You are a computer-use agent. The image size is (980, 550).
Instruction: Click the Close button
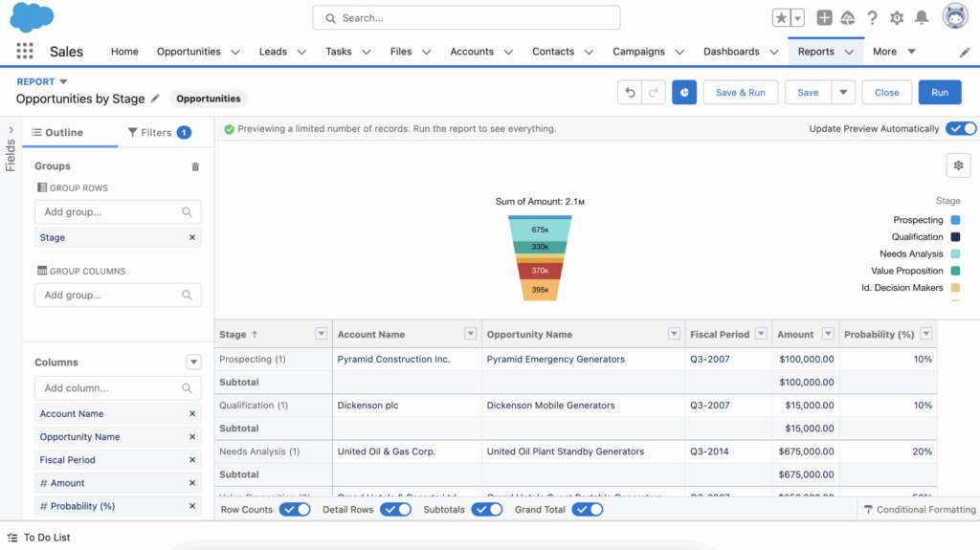(x=887, y=93)
